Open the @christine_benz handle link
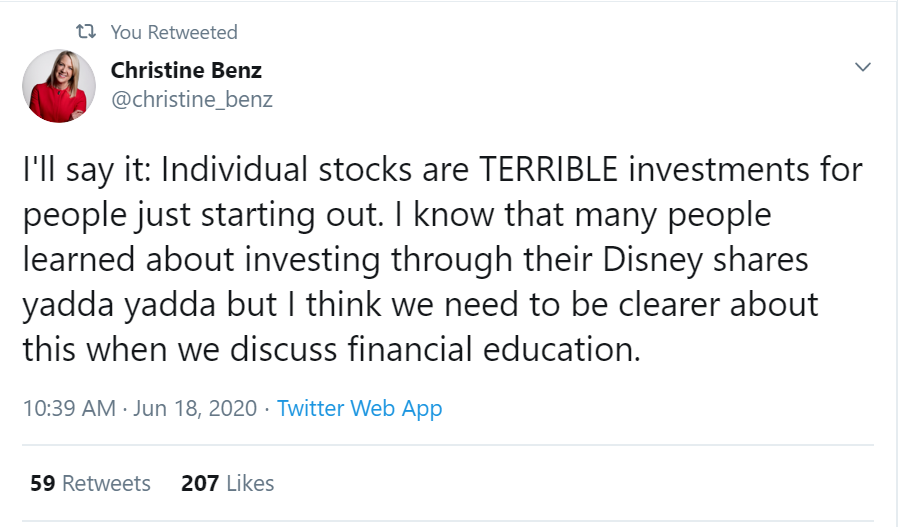This screenshot has width=902, height=527. click(x=191, y=99)
